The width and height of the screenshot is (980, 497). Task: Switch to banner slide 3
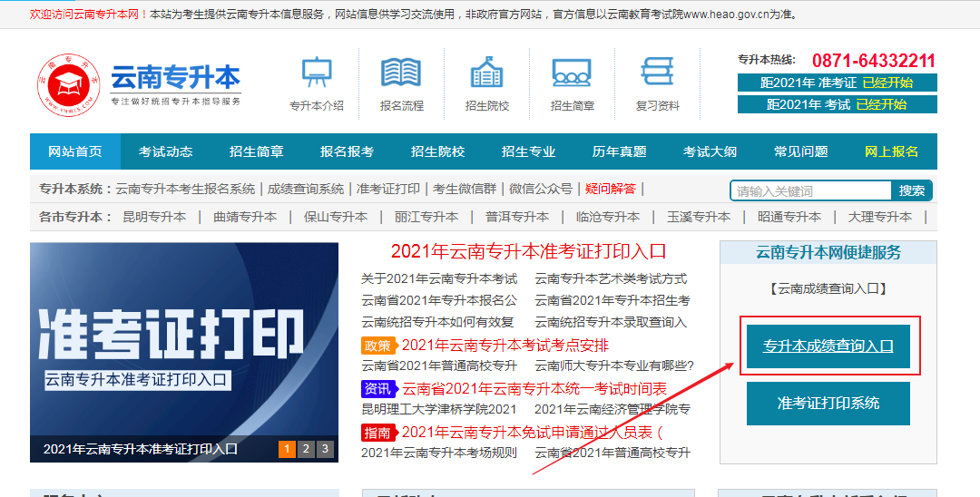[325, 449]
